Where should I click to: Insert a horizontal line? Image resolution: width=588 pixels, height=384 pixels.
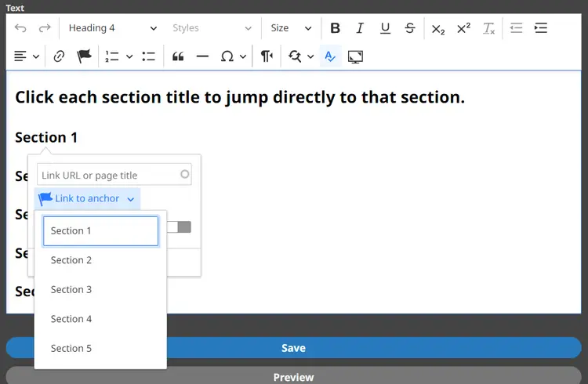coord(202,56)
